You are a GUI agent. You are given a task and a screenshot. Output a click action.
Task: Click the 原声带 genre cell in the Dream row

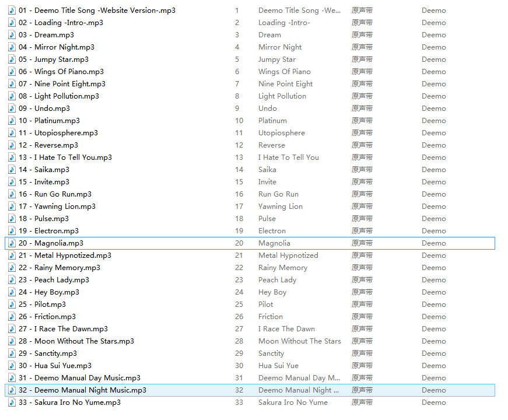pyautogui.click(x=362, y=34)
